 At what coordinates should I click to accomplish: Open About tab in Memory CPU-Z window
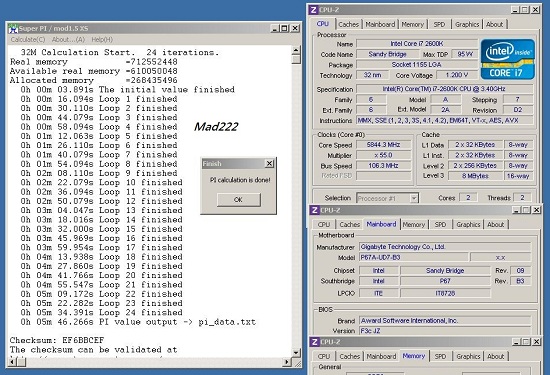point(496,356)
